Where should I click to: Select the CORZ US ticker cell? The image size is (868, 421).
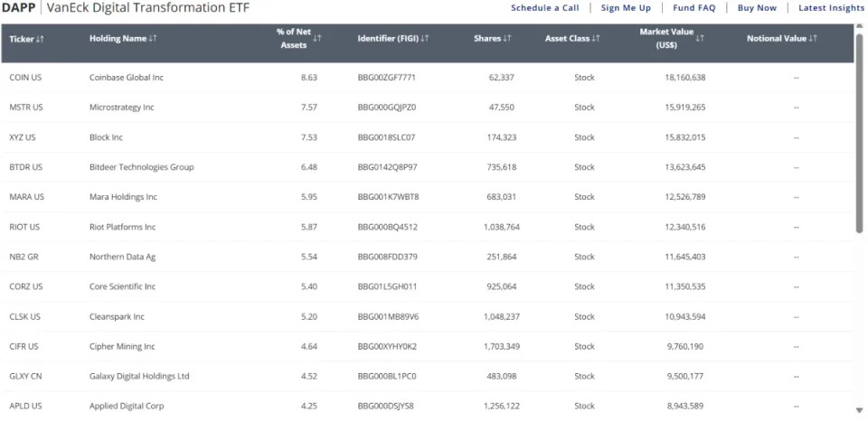coord(26,286)
